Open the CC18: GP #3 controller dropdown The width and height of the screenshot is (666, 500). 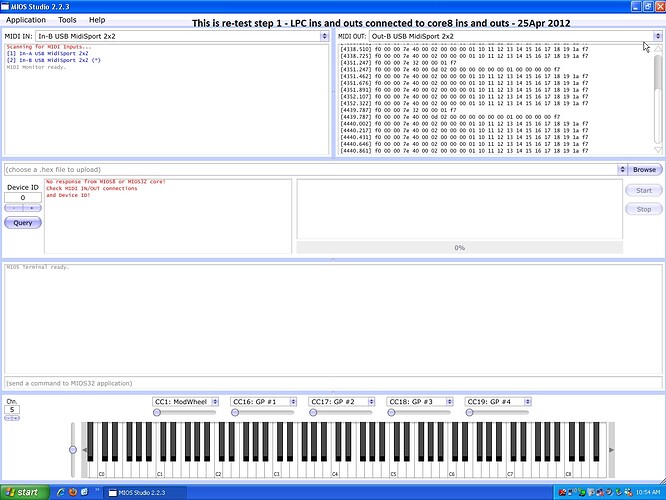tap(449, 401)
